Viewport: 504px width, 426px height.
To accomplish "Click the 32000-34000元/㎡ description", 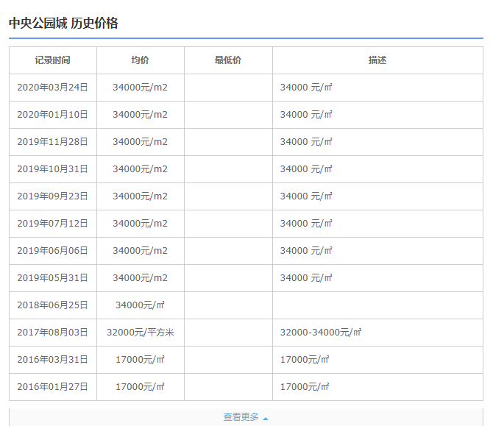I will point(321,333).
